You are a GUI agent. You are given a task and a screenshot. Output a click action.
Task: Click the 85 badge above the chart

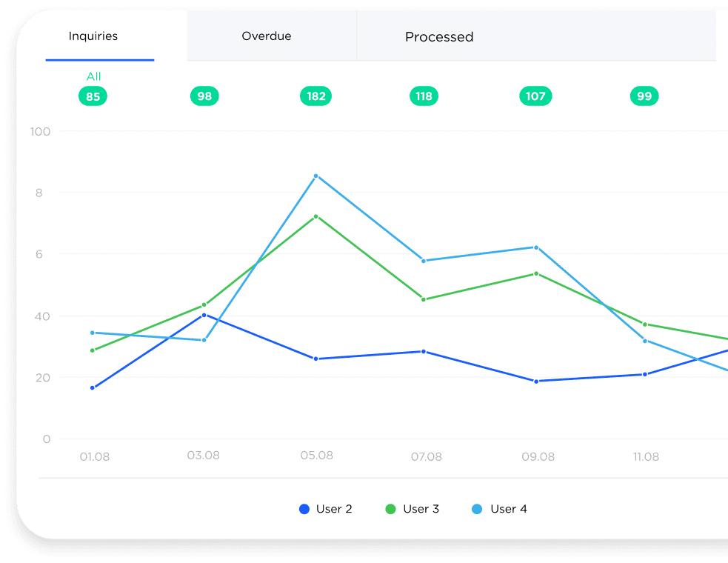pyautogui.click(x=93, y=96)
